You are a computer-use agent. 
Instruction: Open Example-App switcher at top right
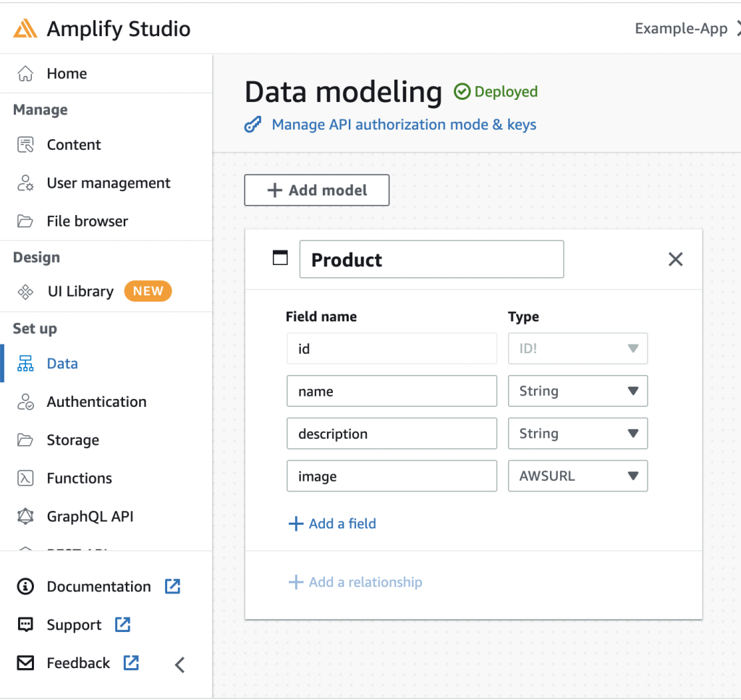point(680,28)
